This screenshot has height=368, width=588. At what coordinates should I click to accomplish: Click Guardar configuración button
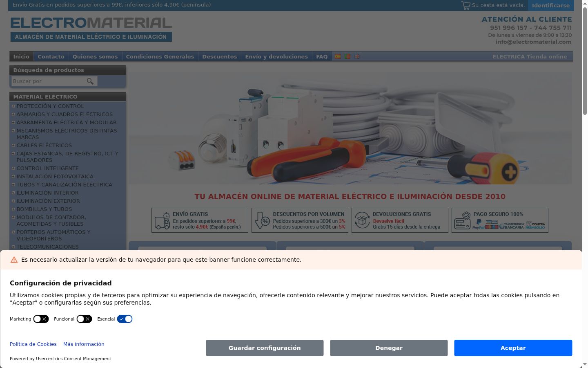(x=265, y=348)
